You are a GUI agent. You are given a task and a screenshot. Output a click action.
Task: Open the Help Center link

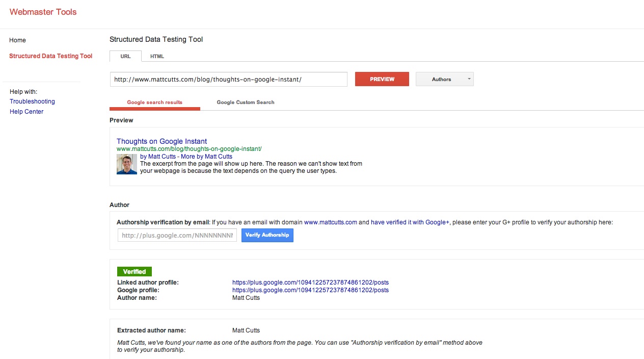(x=26, y=112)
